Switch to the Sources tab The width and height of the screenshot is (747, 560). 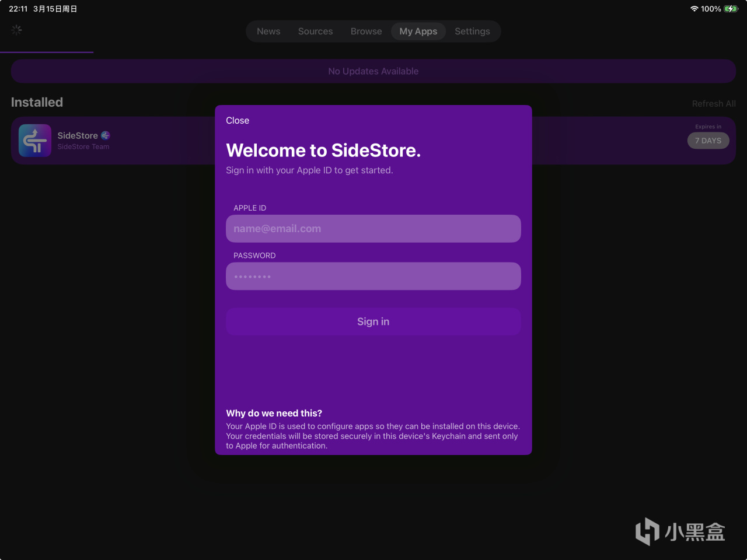click(315, 32)
